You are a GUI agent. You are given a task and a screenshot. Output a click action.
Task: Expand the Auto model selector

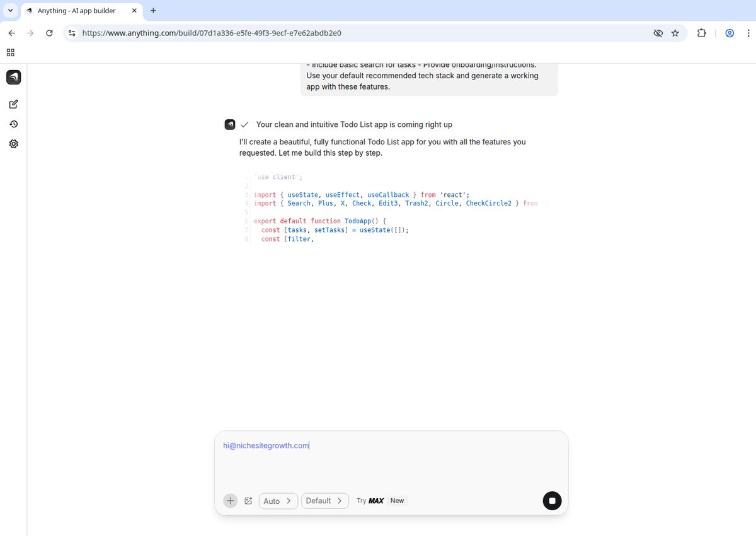point(278,500)
